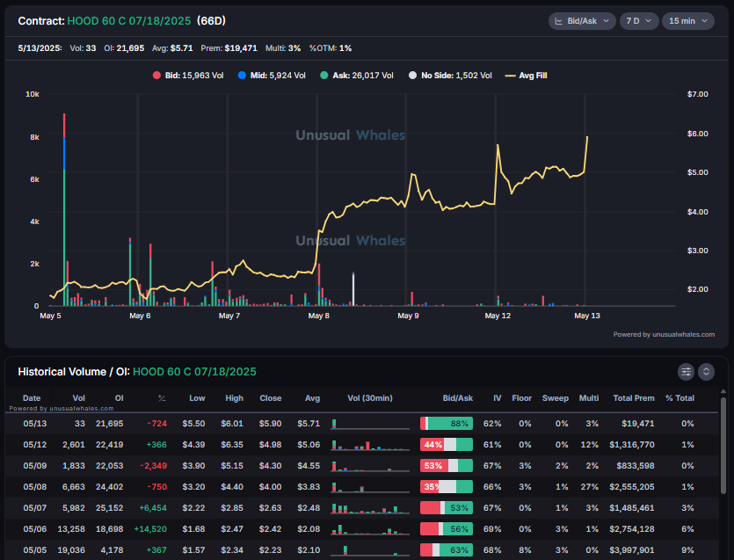Click scrollbar up arrow of the table

pyautogui.click(x=723, y=391)
